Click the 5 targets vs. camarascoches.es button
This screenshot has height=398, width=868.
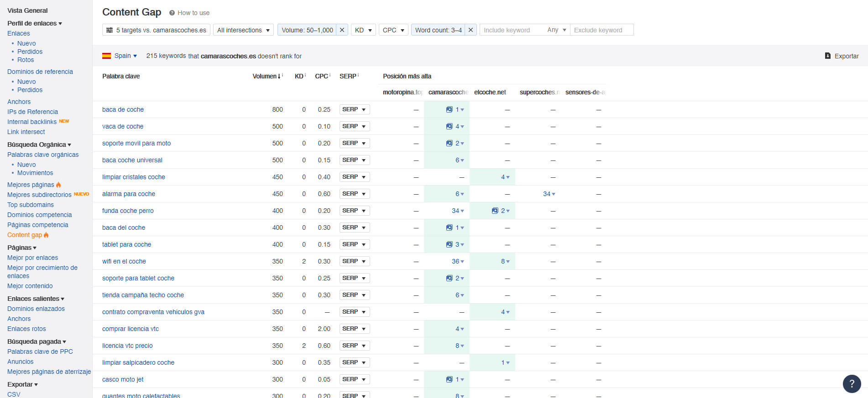156,30
